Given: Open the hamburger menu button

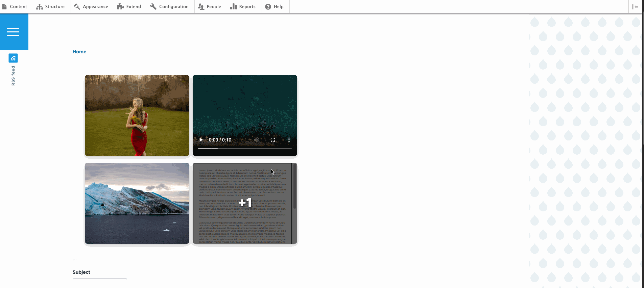Looking at the screenshot, I should tap(13, 32).
